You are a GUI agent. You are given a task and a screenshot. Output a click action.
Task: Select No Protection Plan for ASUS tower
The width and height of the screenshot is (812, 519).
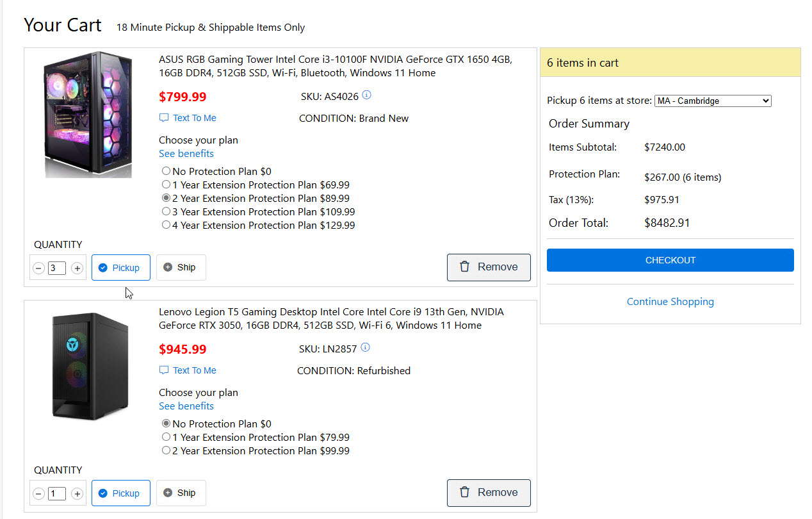[x=166, y=171]
